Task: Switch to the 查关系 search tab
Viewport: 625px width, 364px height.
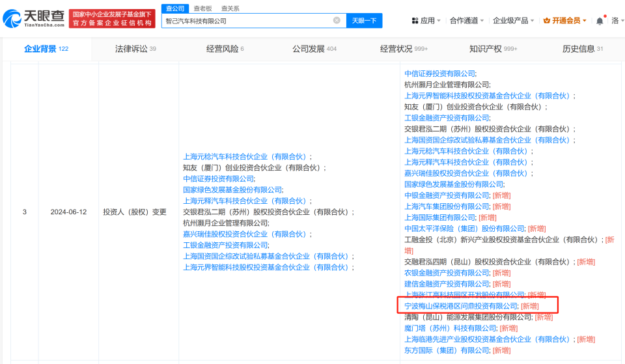Action: click(x=230, y=8)
